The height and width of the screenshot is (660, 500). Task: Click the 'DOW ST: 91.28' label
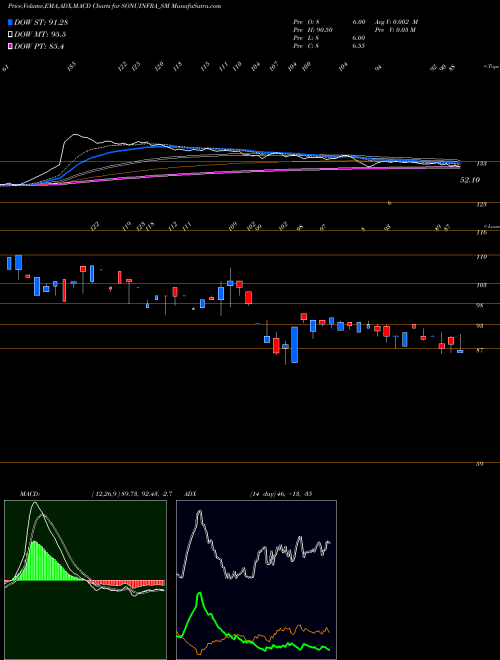(x=41, y=22)
